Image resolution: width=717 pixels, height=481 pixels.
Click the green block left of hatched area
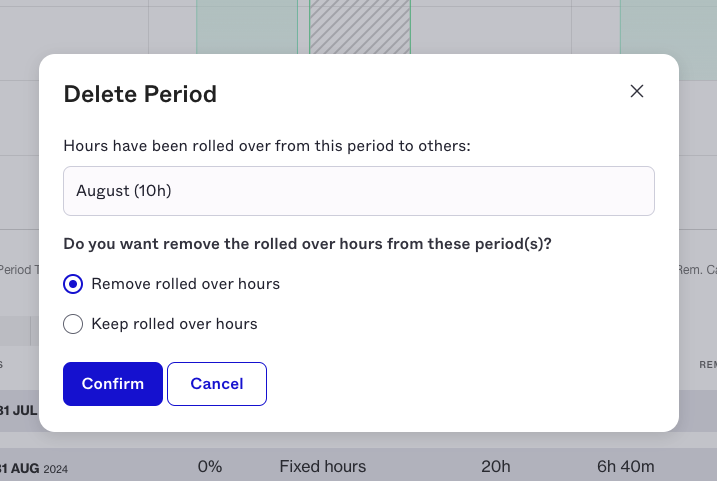[x=247, y=27]
